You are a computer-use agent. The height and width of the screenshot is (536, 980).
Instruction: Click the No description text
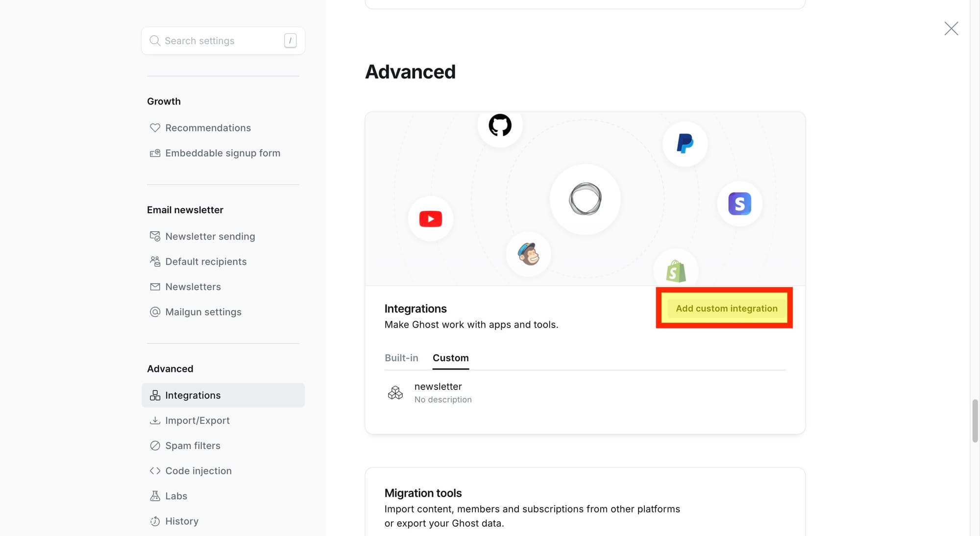tap(443, 400)
